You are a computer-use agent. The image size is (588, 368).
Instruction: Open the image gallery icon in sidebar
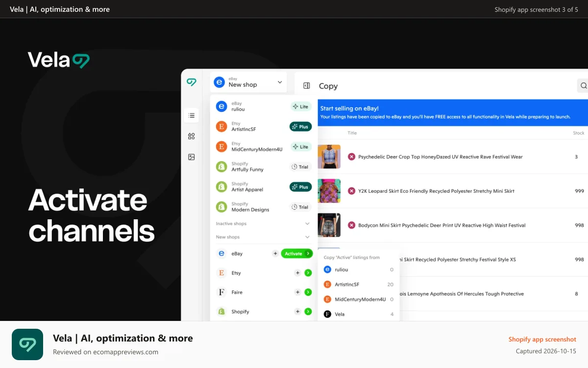coord(192,157)
